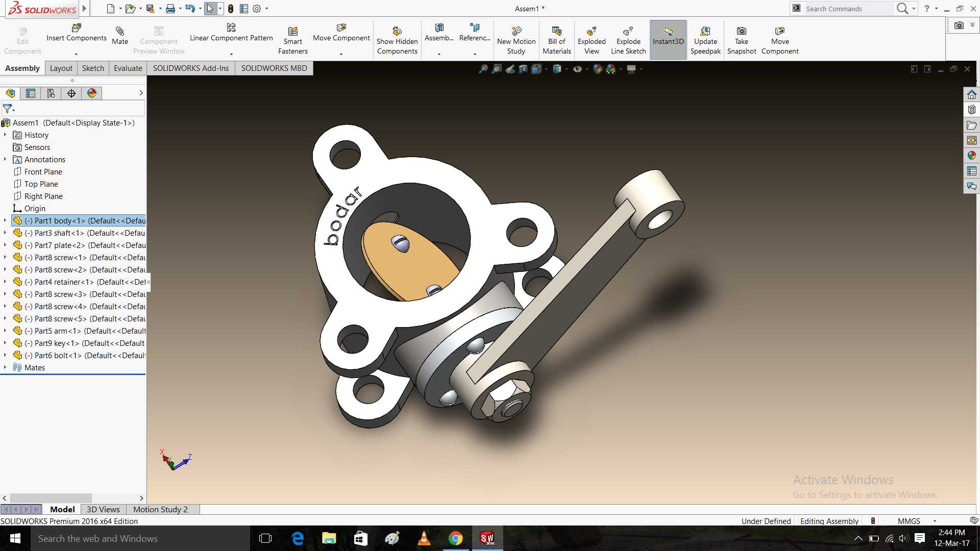
Task: Toggle Instant3D mode
Action: (668, 40)
